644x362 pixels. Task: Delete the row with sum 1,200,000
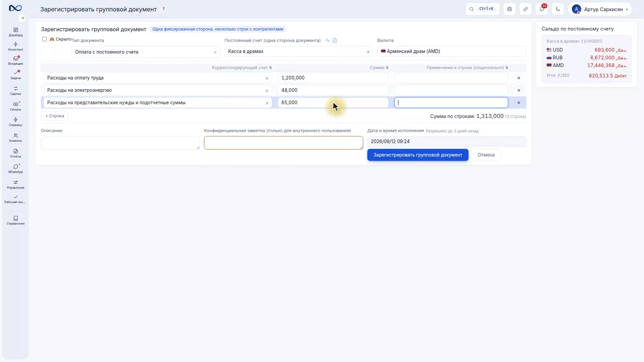519,78
